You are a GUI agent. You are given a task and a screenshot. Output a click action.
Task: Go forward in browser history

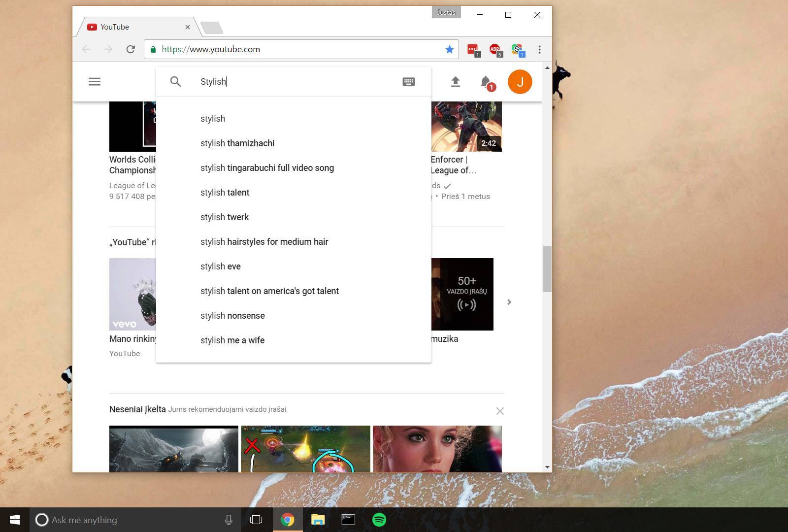point(108,49)
